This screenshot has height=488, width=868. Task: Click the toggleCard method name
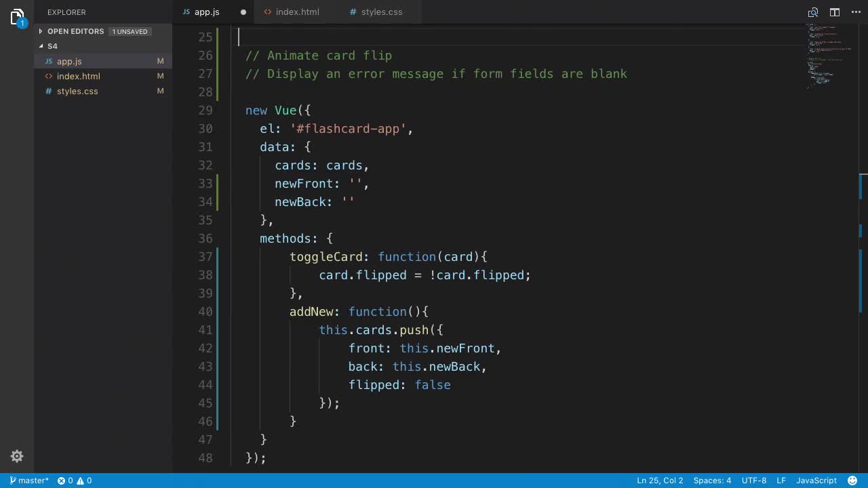326,257
